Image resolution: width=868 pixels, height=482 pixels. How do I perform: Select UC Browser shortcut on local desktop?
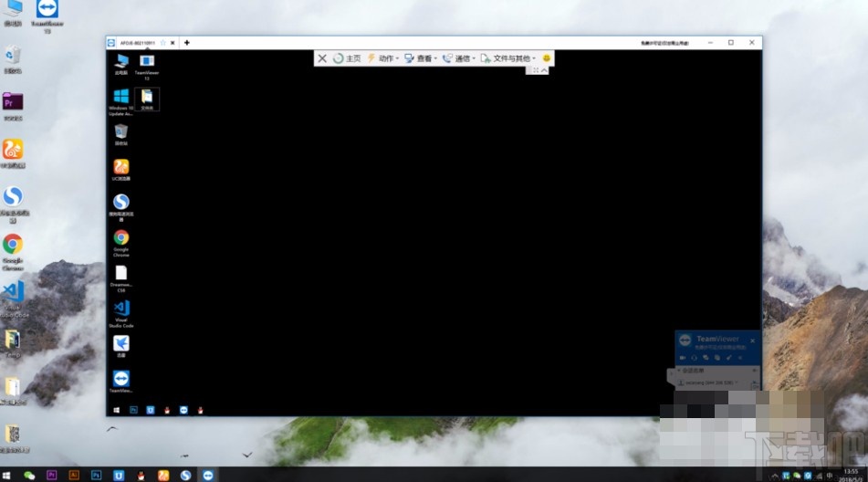(13, 153)
